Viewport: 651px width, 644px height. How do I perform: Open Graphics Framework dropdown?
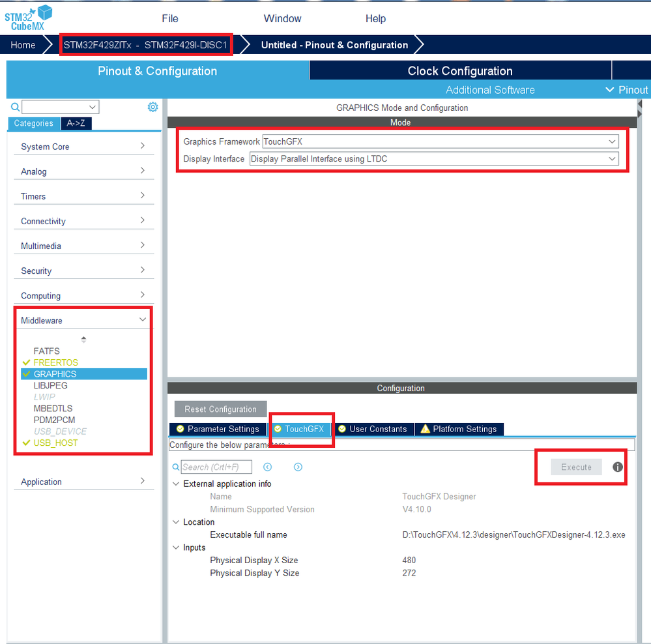[441, 141]
